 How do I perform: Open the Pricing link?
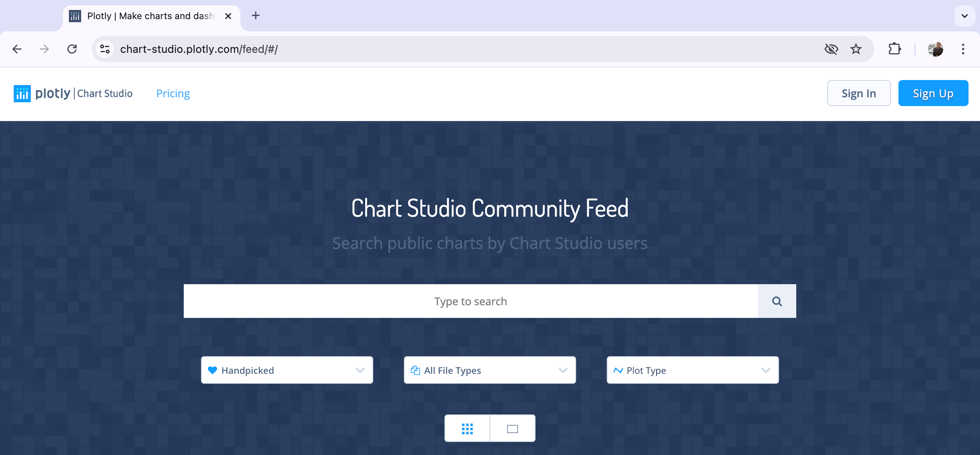pos(173,93)
